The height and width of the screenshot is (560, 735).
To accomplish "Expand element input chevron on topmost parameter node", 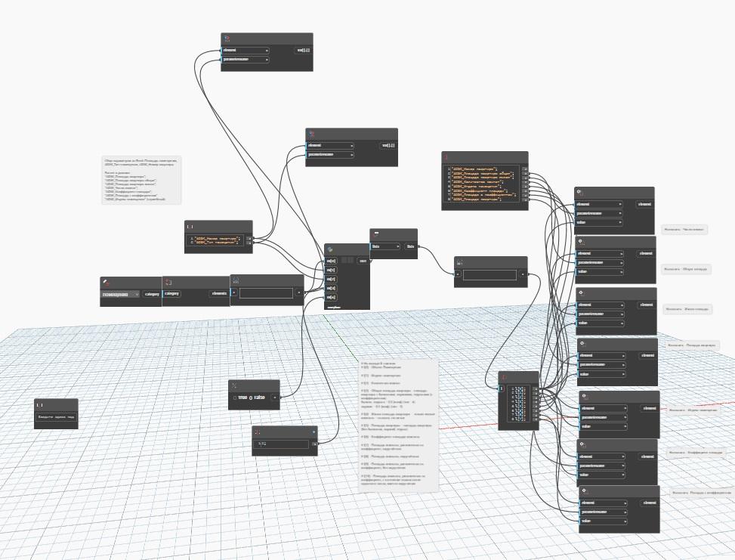I will (267, 51).
